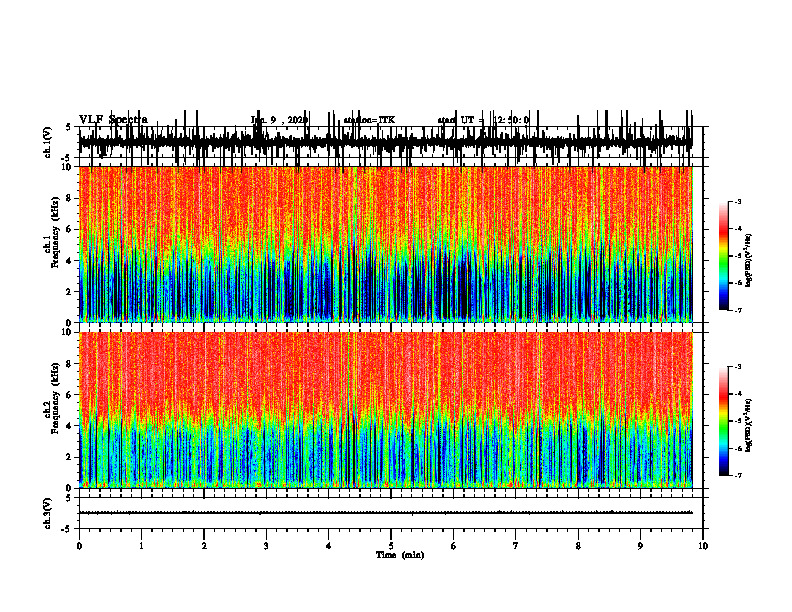This screenshot has width=792, height=612.
Task: Select the ch.1 spectrogram color bar
Action: click(723, 256)
